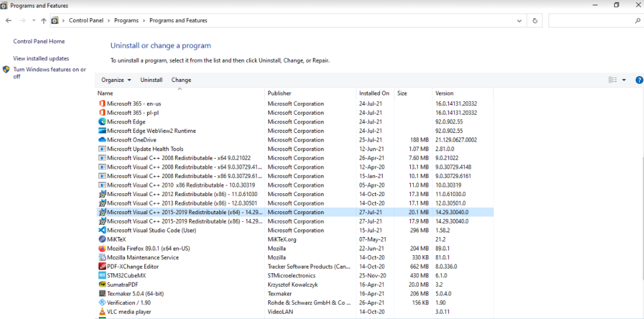Viewport: 644px width, 319px height.
Task: Select Visual C++ 2015-2019 Redistributable (x86) row
Action: tap(295, 221)
